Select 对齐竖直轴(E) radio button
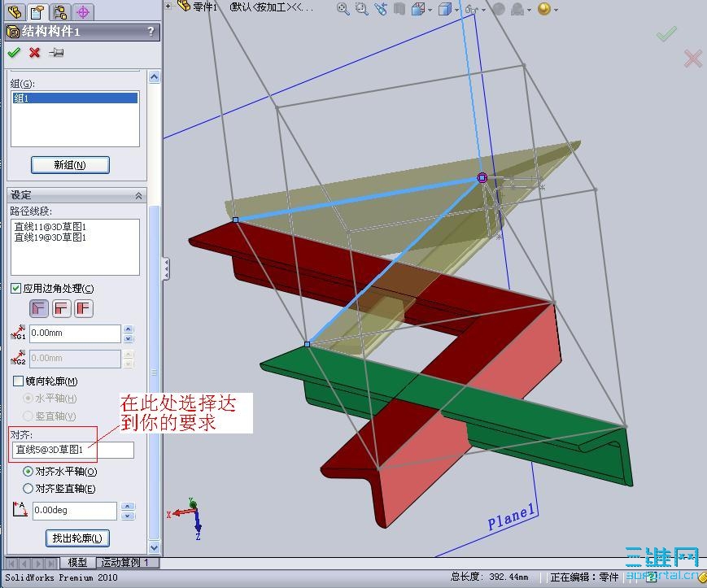Screen dimensions: 707x588 coord(28,489)
